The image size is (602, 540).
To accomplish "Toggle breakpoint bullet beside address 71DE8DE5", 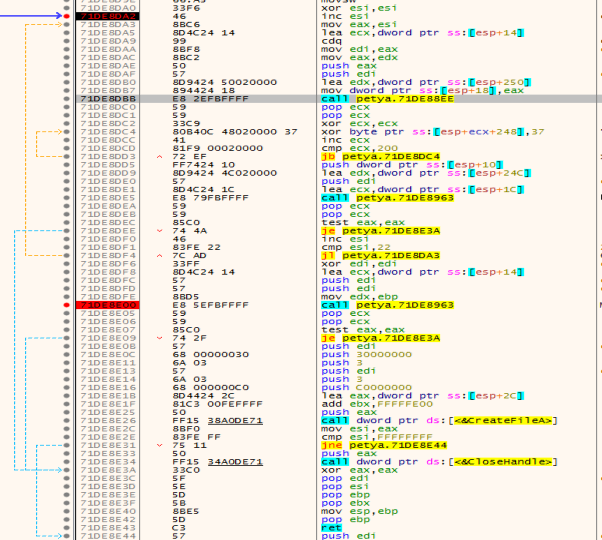I will [67, 198].
